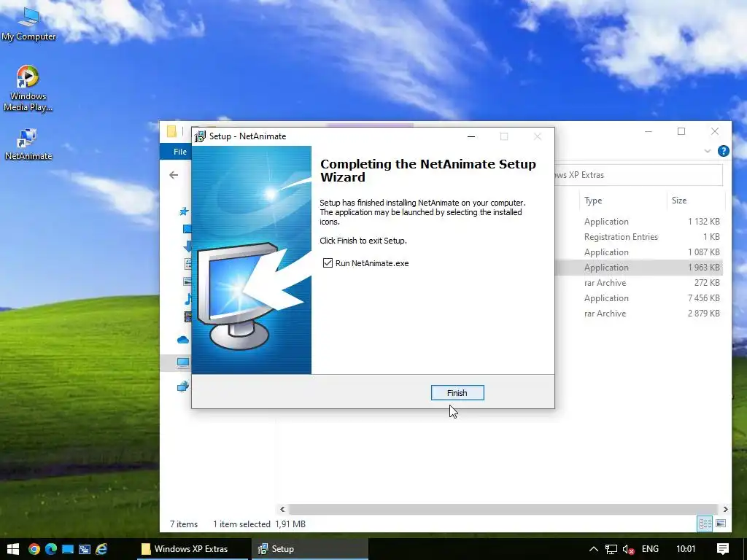Click the Explorer address bar path
This screenshot has height=560, width=747.
638,175
